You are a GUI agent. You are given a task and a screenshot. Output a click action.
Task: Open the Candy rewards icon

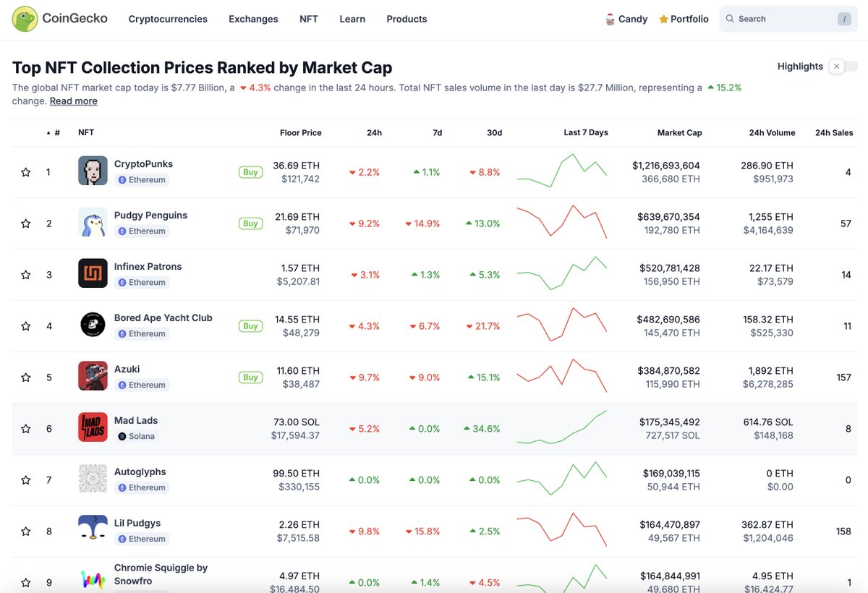pyautogui.click(x=610, y=19)
